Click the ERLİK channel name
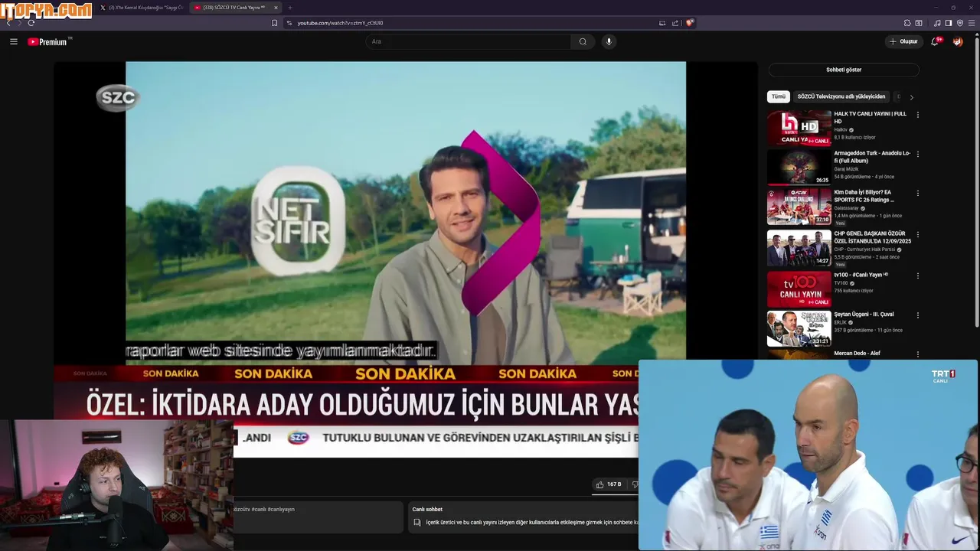This screenshot has width=980, height=551. (840, 322)
